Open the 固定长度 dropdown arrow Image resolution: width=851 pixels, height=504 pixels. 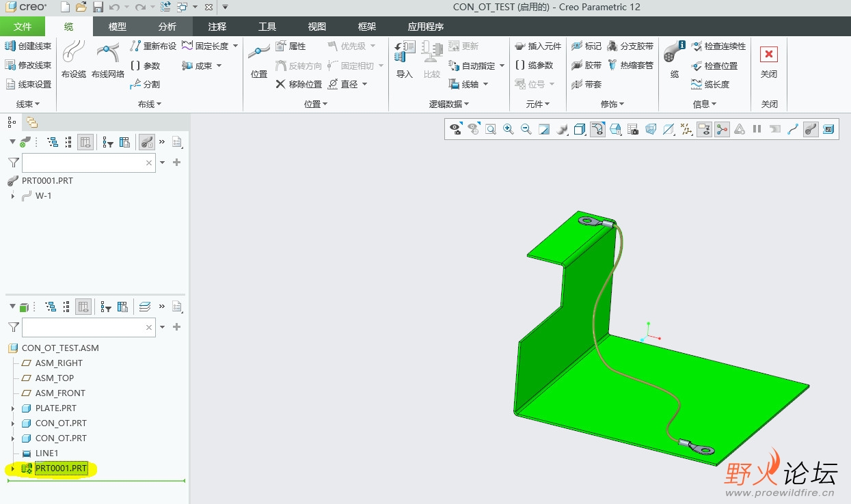coord(236,46)
